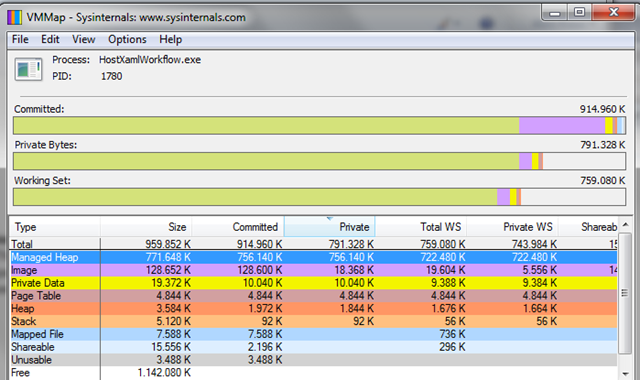Open the Help menu
Image resolution: width=640 pixels, height=380 pixels.
[x=171, y=39]
